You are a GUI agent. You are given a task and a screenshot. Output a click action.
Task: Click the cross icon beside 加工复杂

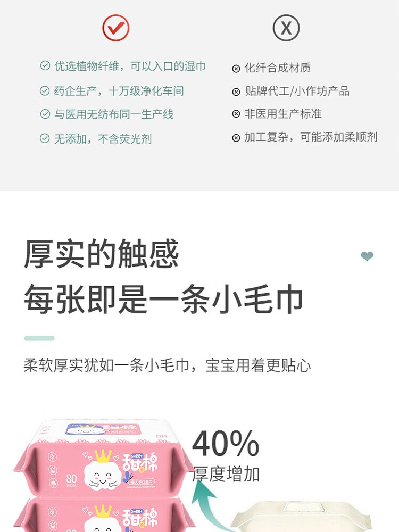coord(236,138)
